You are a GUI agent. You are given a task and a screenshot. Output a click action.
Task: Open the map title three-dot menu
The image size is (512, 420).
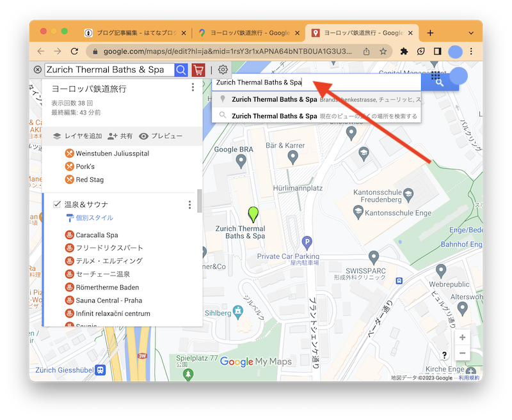[193, 87]
